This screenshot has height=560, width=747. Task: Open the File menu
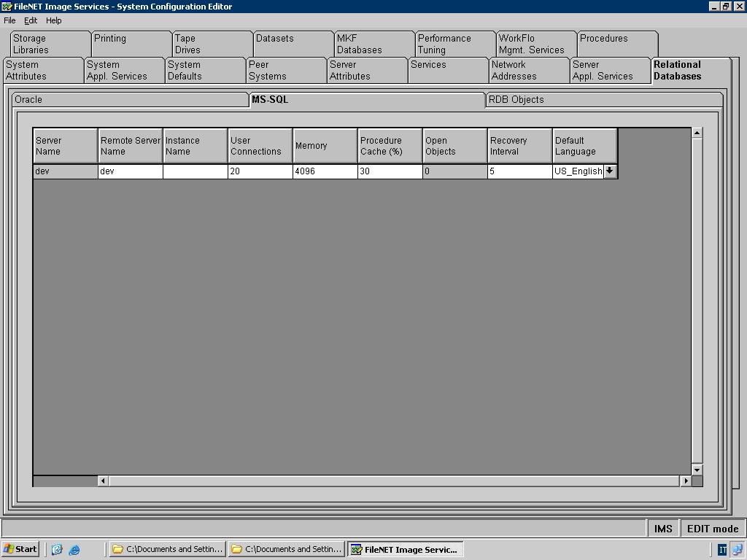tap(9, 20)
